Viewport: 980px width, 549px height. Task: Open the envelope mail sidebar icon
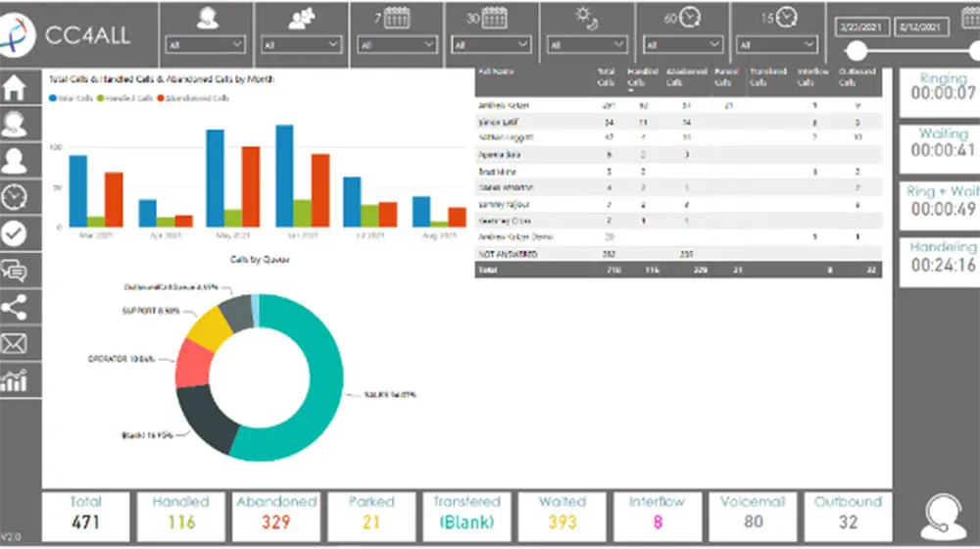coord(15,344)
